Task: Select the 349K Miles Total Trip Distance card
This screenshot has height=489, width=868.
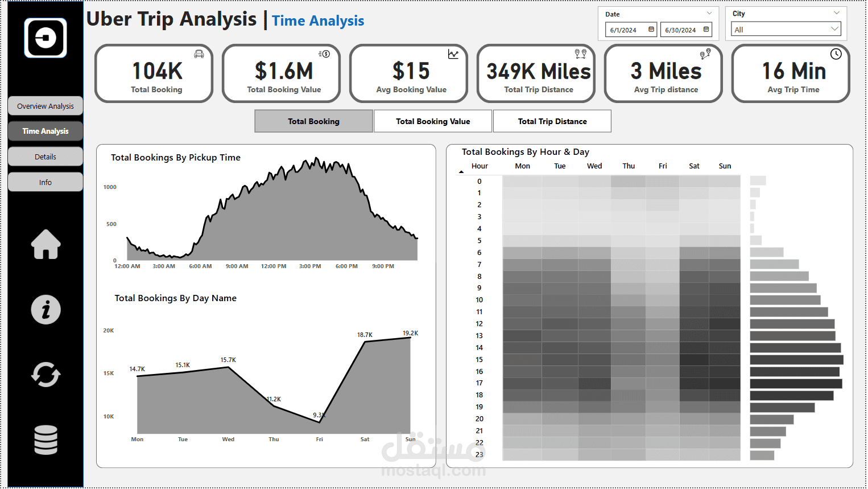Action: (x=536, y=74)
